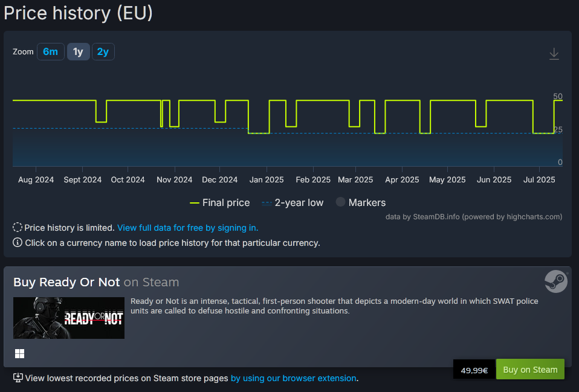Click the currency name hint text
This screenshot has width=579, height=392.
tap(172, 243)
